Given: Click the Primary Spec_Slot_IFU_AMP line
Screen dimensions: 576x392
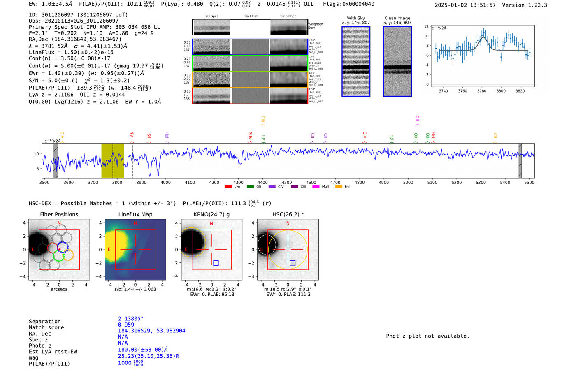Looking at the screenshot, I should click(94, 27).
